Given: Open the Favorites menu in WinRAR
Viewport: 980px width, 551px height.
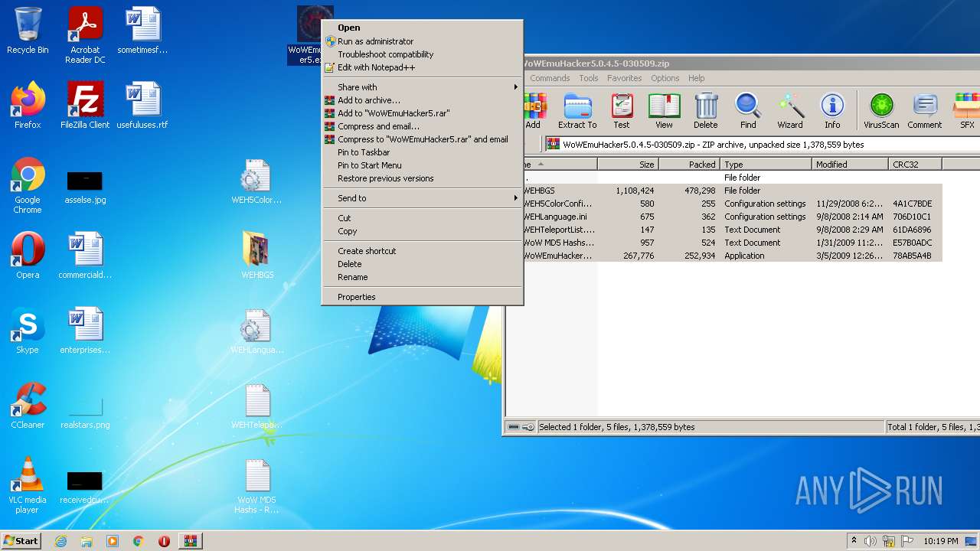Looking at the screenshot, I should click(625, 78).
